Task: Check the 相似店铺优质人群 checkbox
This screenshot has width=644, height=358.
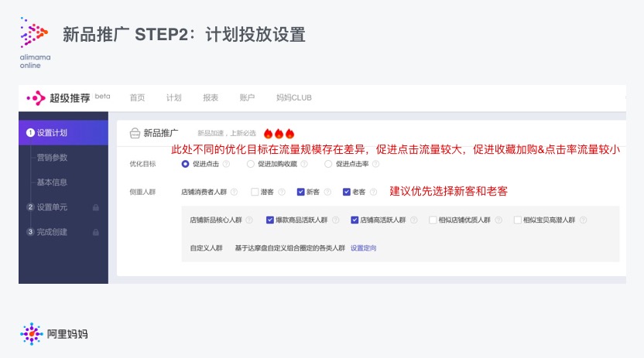Action: [433, 220]
